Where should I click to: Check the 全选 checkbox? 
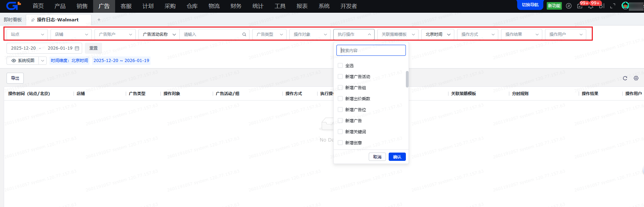coord(340,65)
